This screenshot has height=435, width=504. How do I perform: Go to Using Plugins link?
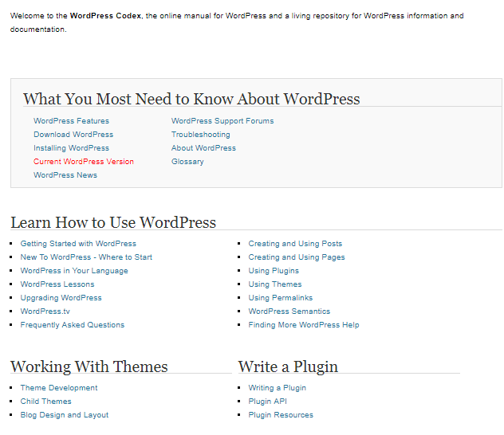pyautogui.click(x=274, y=271)
